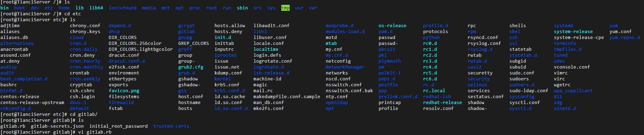The width and height of the screenshot is (644, 135).
Task: Click the "my.cnf.d" directory name
Action: click(337, 55)
